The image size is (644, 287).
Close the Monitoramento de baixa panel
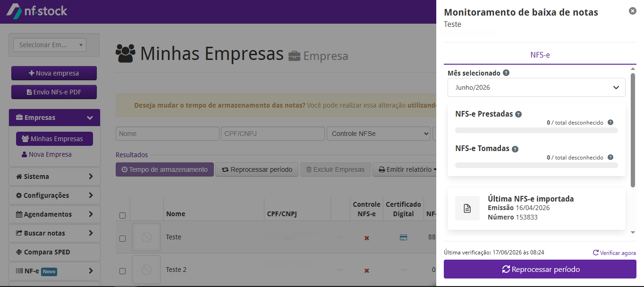click(x=633, y=11)
